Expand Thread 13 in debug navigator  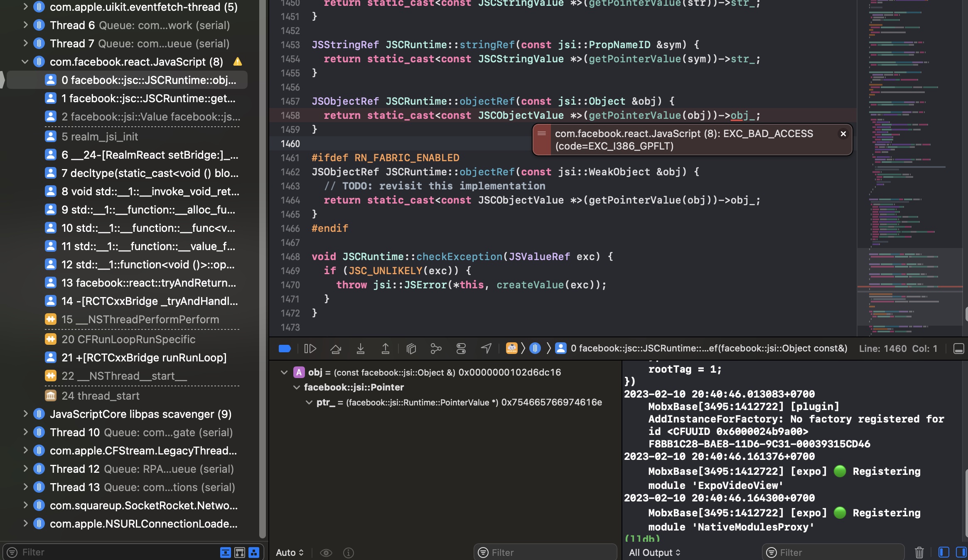pos(25,487)
